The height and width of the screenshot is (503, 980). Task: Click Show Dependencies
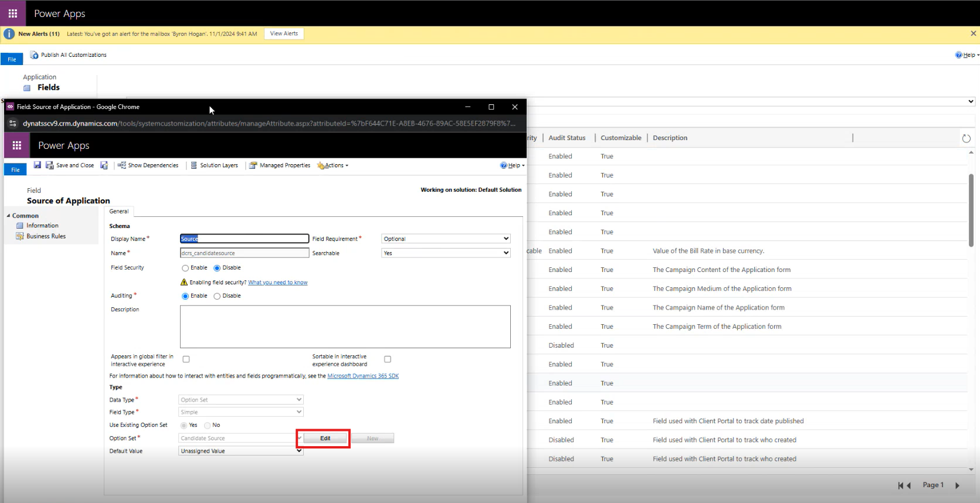[x=148, y=165]
